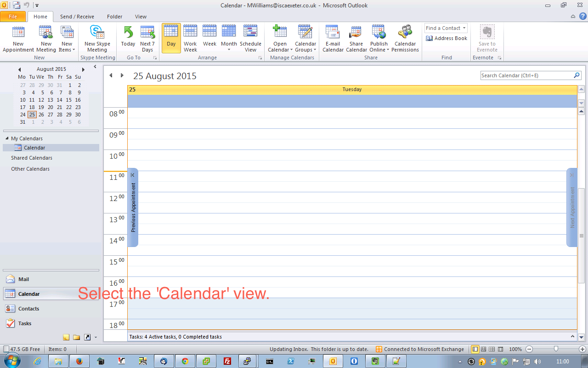Click the zoom slider handle
The height and width of the screenshot is (368, 588).
556,349
